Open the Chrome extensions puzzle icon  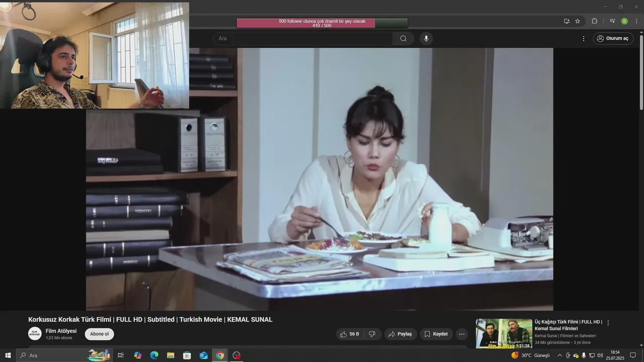[594, 21]
